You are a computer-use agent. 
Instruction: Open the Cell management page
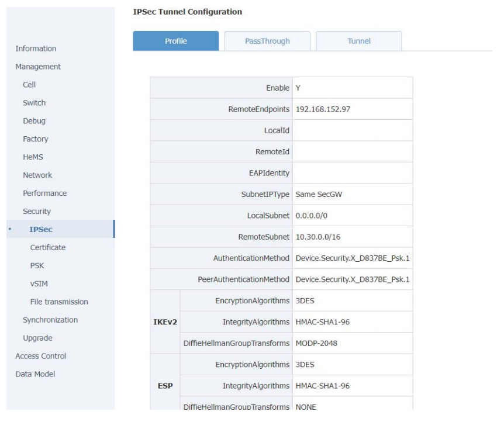coord(29,85)
